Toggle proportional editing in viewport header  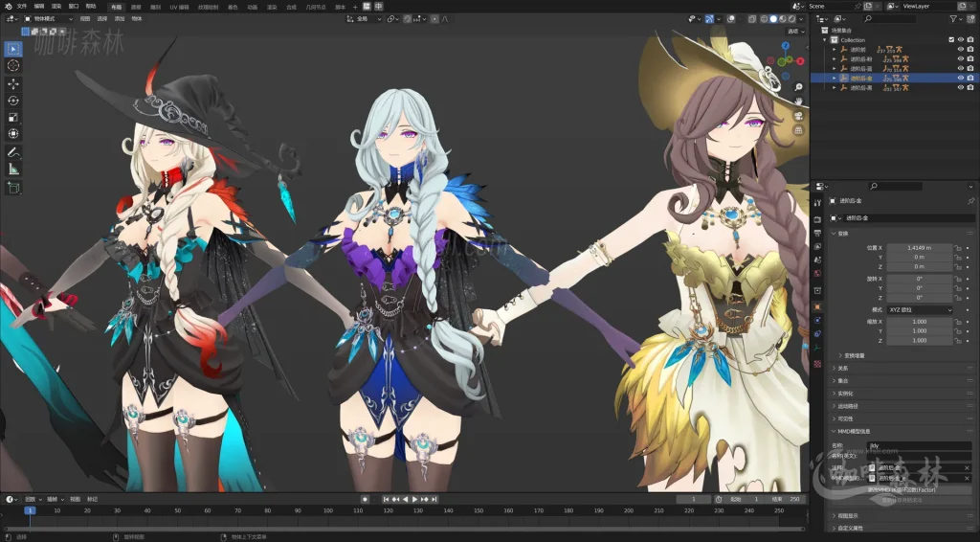pos(434,19)
